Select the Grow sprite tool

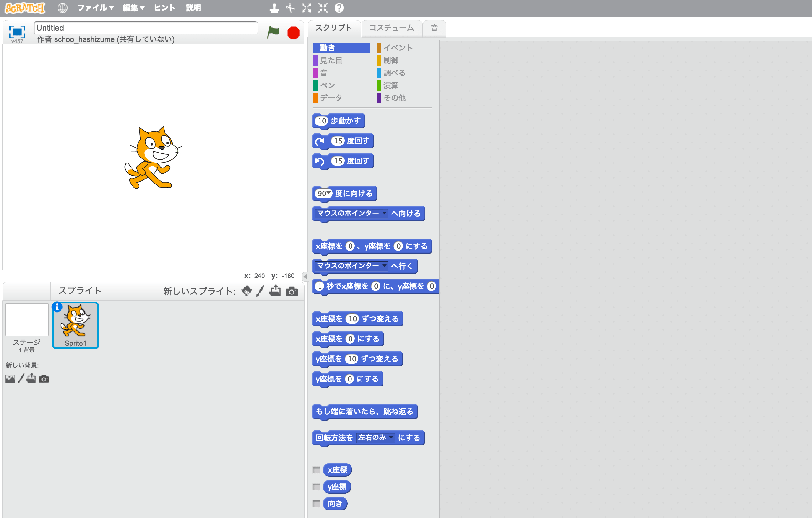(x=306, y=8)
